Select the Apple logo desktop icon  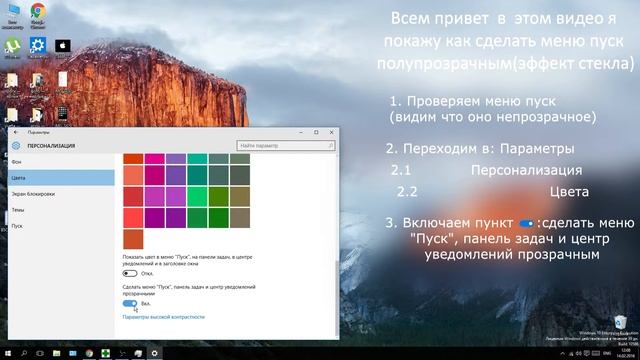(x=62, y=48)
